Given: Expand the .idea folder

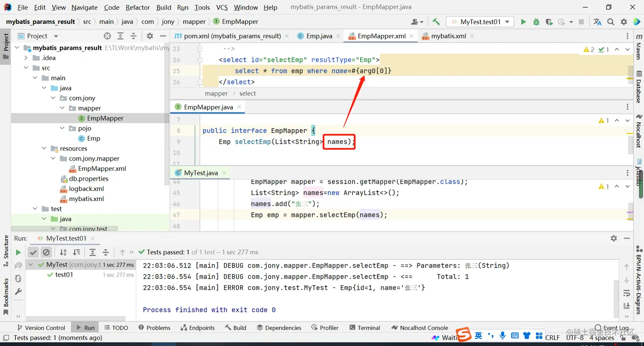Looking at the screenshot, I should tap(26, 58).
